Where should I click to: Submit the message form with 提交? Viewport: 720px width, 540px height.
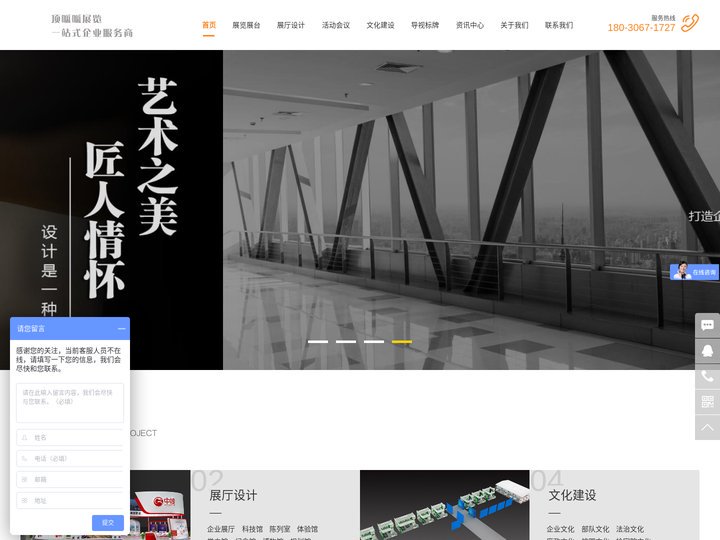[x=108, y=523]
